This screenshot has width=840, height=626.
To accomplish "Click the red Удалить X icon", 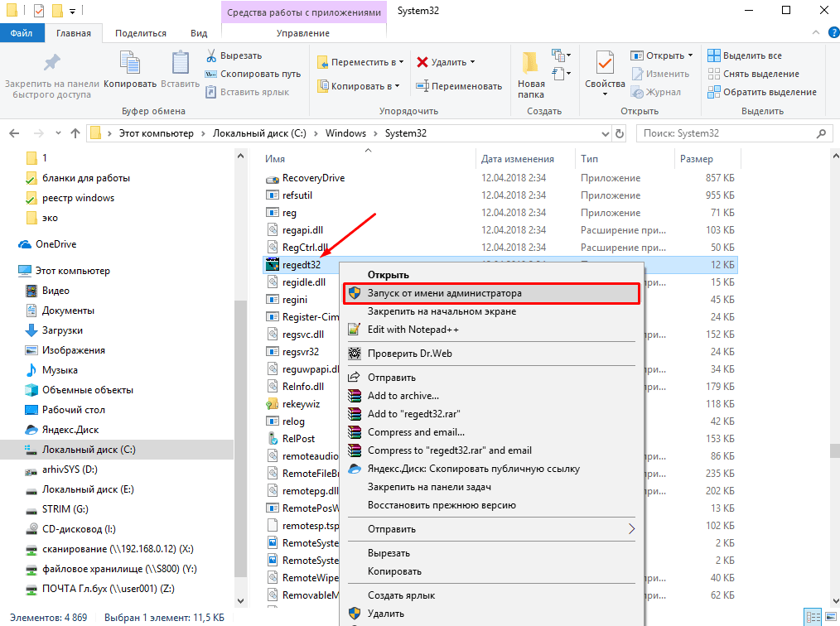I will [422, 62].
